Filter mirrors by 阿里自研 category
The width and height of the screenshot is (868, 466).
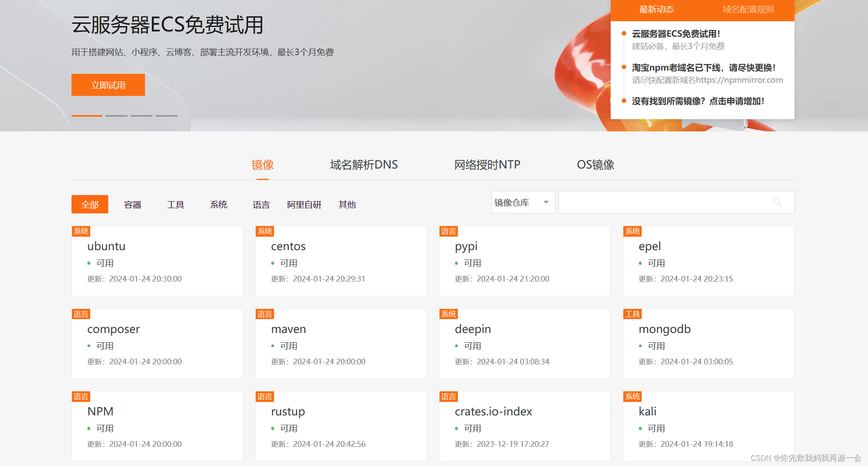pyautogui.click(x=304, y=204)
